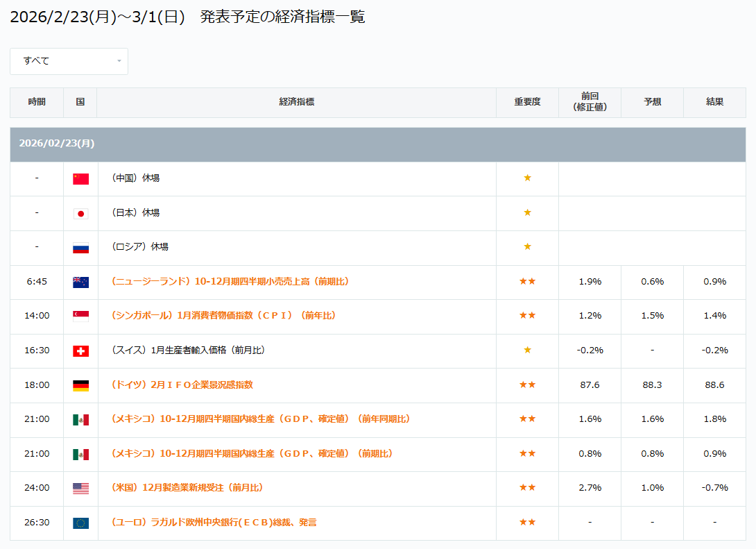Click the Germany flag icon

(x=80, y=385)
